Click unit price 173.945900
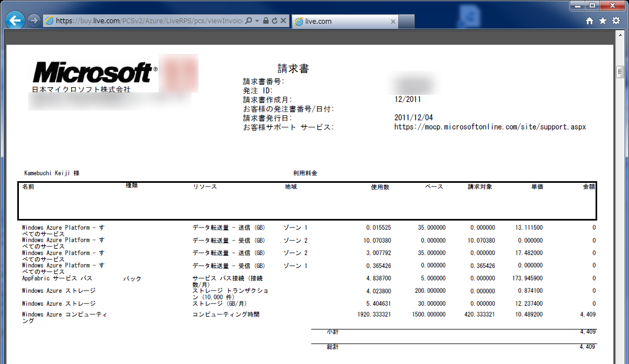This screenshot has height=364, width=629. (x=527, y=278)
